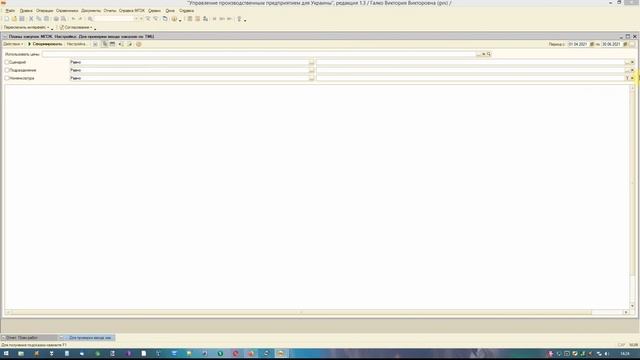Image resolution: width=640 pixels, height=360 pixels.
Task: Click the New document icon in main toolbar
Action: (x=7, y=19)
